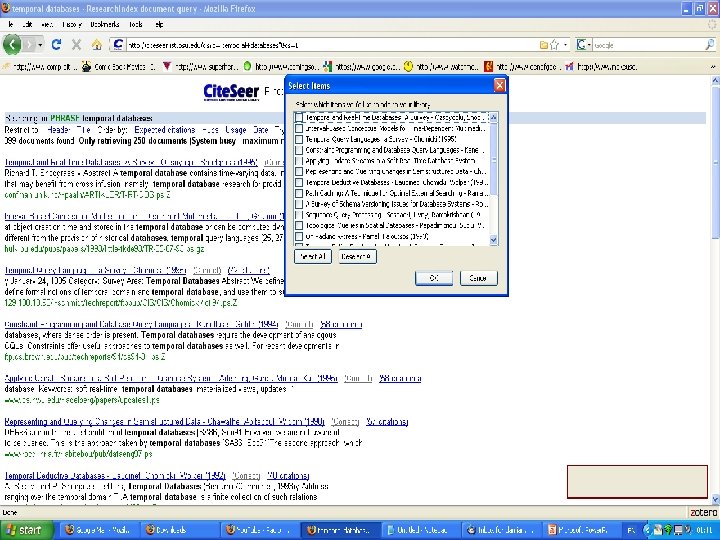Open 'Temporal Deductive Databases' search result link

[115, 476]
